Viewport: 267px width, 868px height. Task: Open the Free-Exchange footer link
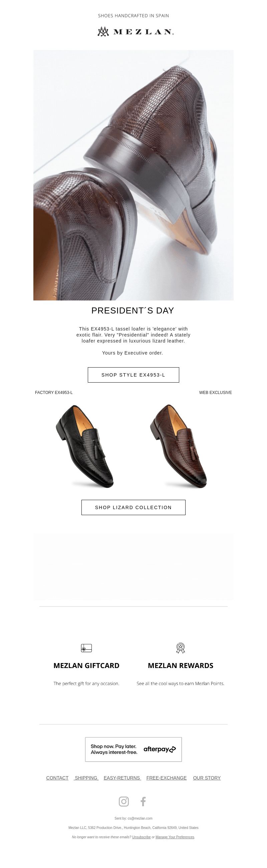[166, 778]
